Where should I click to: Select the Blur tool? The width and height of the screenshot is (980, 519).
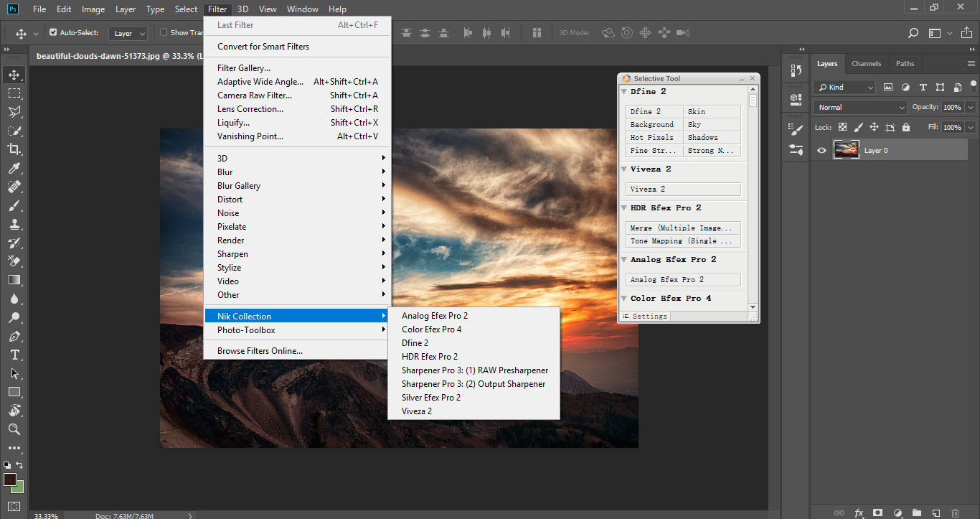tap(14, 299)
